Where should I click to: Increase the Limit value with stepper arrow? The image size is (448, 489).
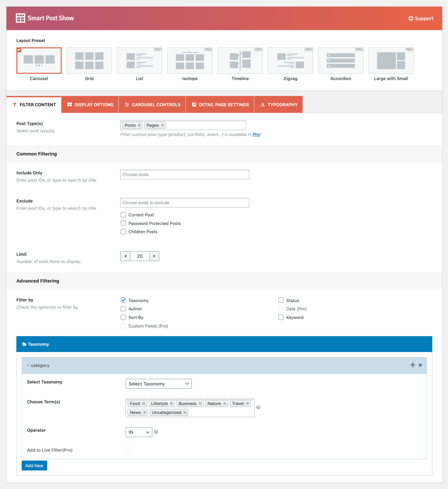tap(154, 256)
